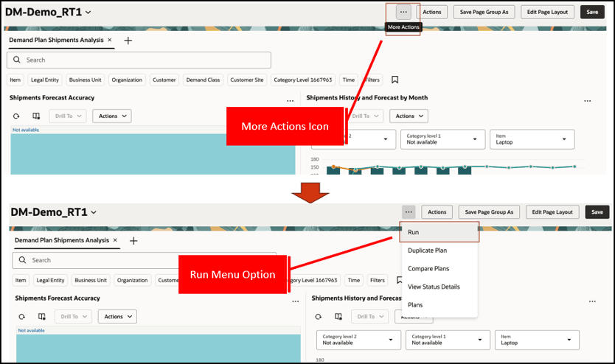Select Run from the More Actions menu

tap(439, 232)
